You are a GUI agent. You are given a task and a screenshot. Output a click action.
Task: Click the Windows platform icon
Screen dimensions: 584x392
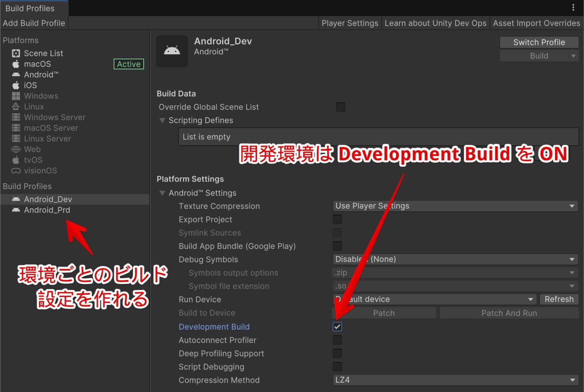coord(16,96)
